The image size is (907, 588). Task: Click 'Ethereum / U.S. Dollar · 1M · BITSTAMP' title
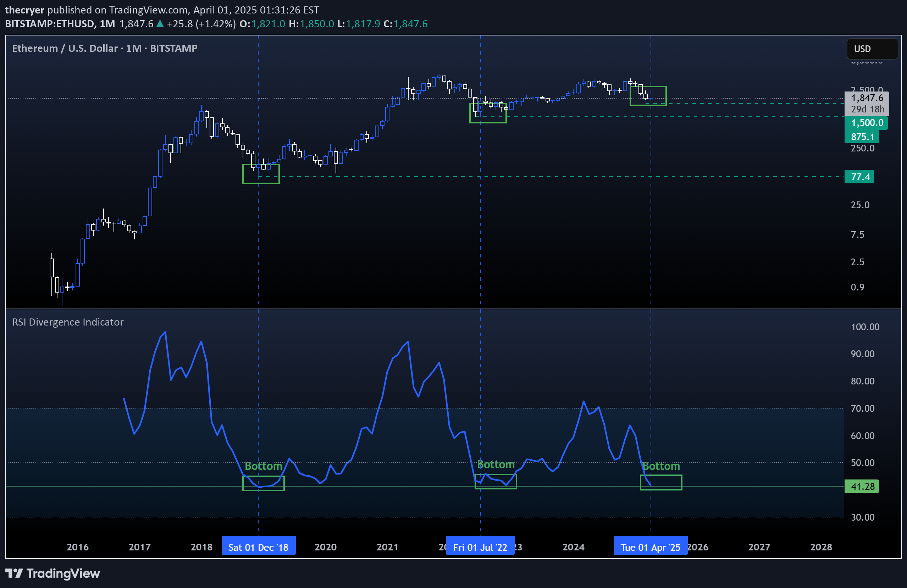(x=105, y=48)
